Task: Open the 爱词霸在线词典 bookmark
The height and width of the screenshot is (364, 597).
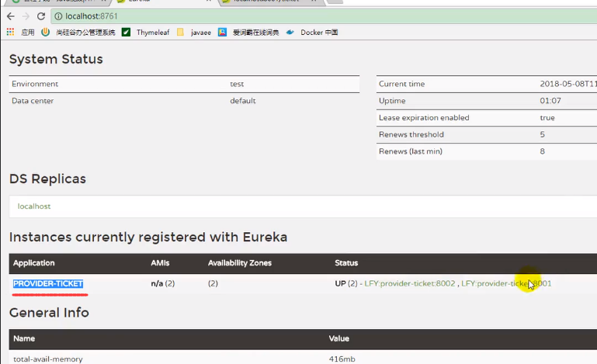Action: click(x=256, y=33)
